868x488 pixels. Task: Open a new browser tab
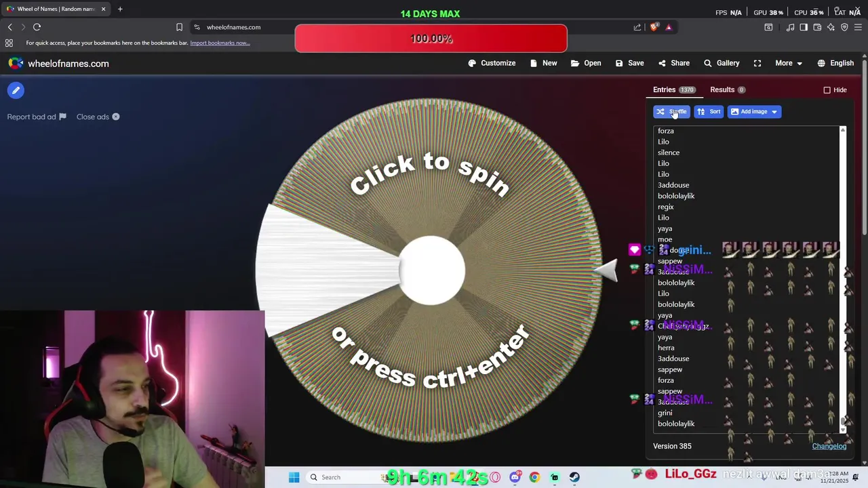(120, 9)
